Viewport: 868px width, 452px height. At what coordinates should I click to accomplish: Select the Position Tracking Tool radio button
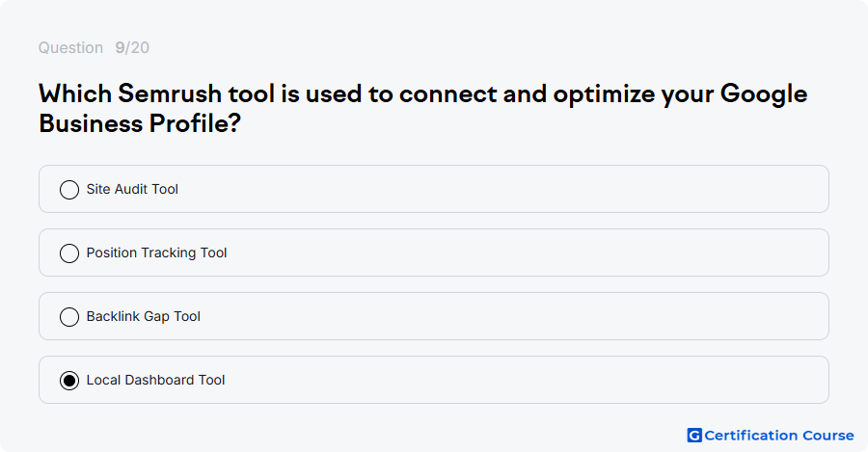pos(69,253)
